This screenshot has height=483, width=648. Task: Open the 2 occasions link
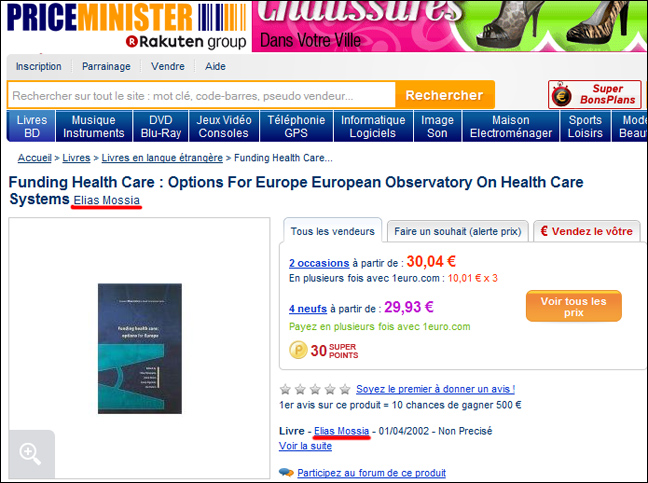(x=319, y=263)
